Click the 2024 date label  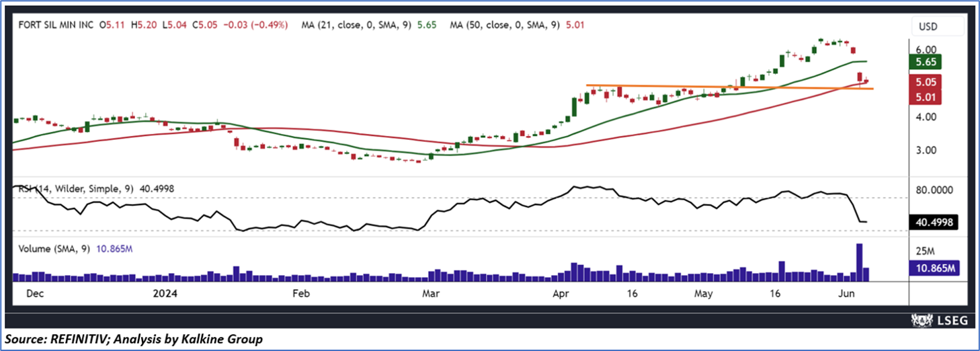pyautogui.click(x=165, y=294)
